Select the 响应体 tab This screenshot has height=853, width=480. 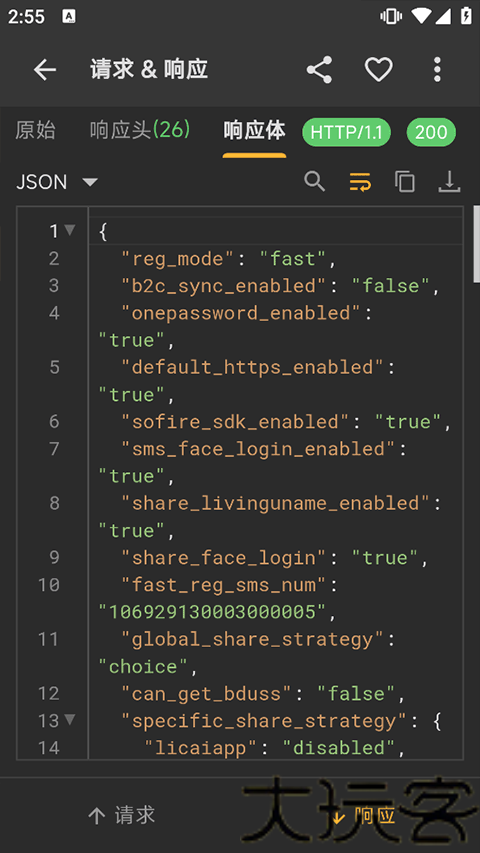[x=254, y=131]
